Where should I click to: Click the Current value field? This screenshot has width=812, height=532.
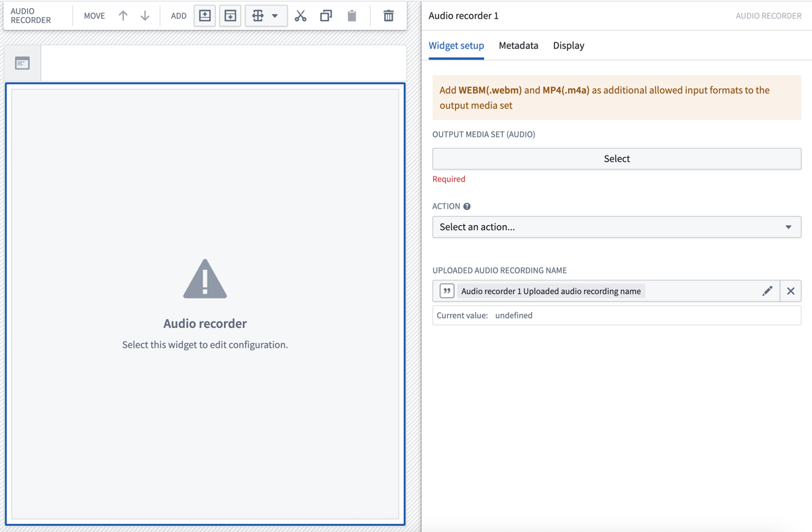pos(616,315)
